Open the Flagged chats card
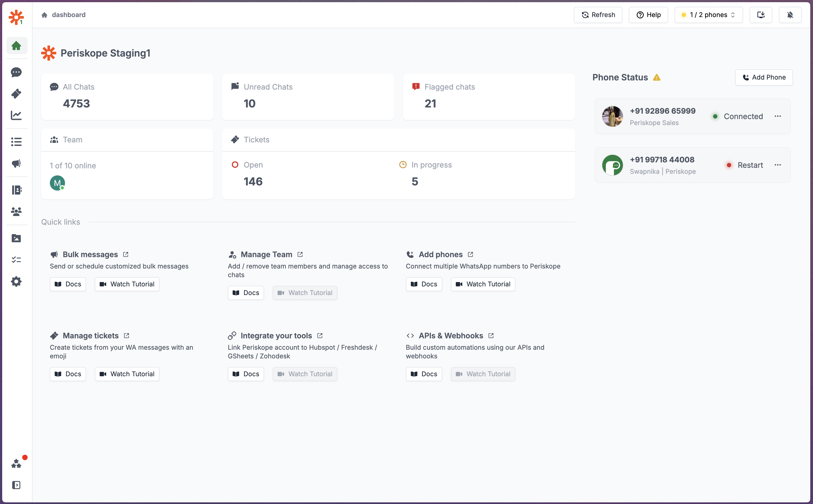This screenshot has width=813, height=504. coord(489,97)
